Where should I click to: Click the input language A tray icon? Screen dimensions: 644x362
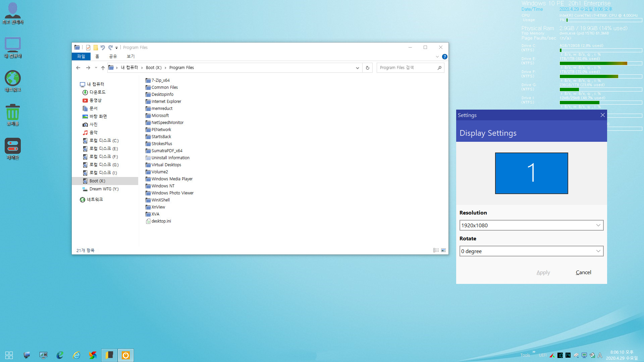[600, 355]
